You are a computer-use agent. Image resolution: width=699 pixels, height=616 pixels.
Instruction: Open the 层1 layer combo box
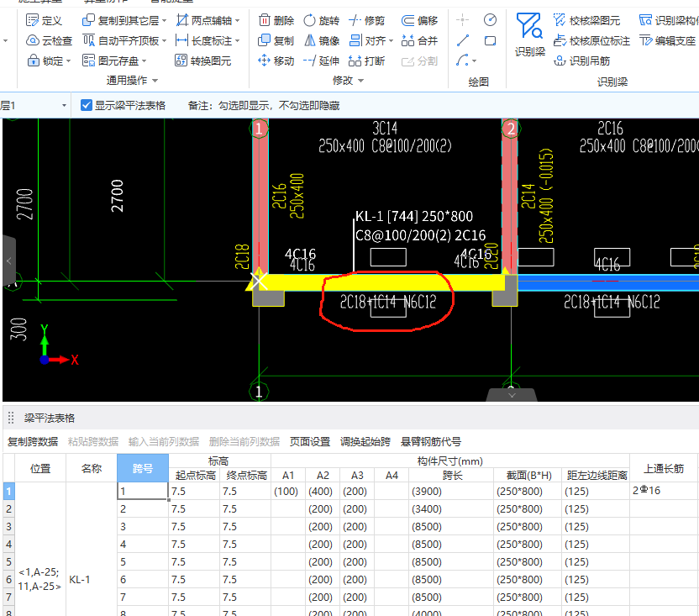(34, 105)
